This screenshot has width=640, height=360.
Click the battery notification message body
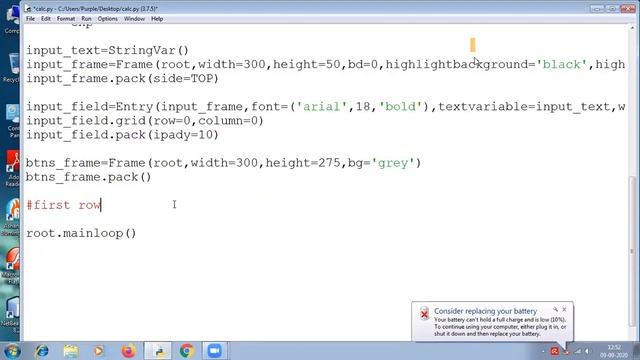pos(500,327)
